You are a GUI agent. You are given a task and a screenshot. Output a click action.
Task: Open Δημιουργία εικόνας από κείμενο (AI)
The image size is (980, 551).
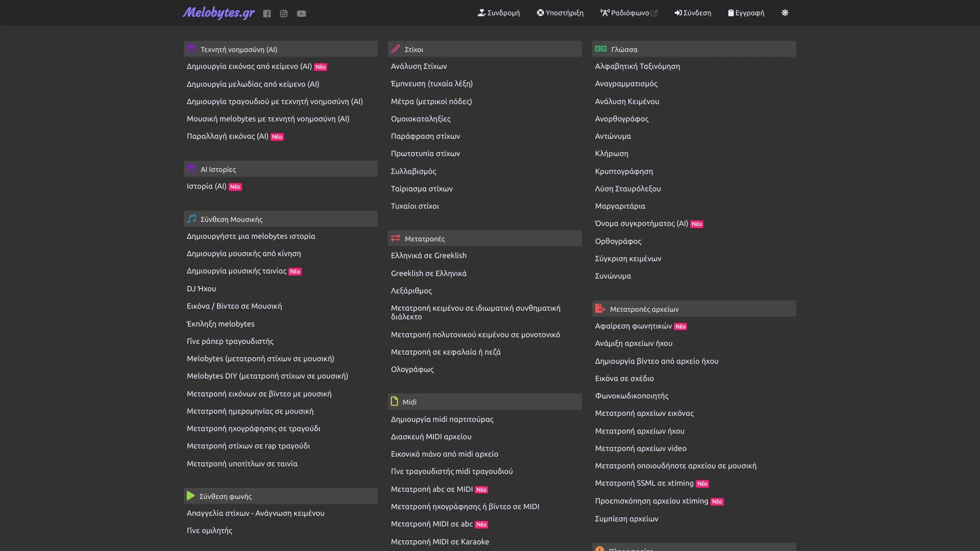click(249, 66)
